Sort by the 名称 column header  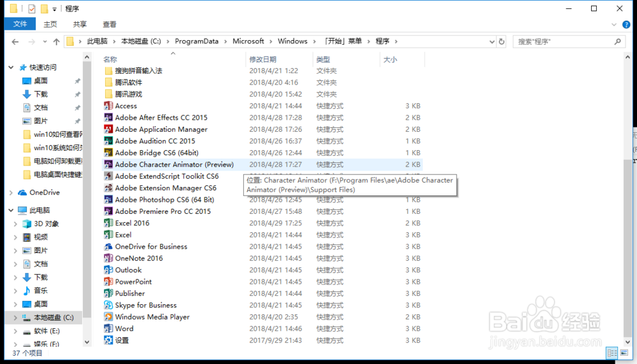coord(110,60)
